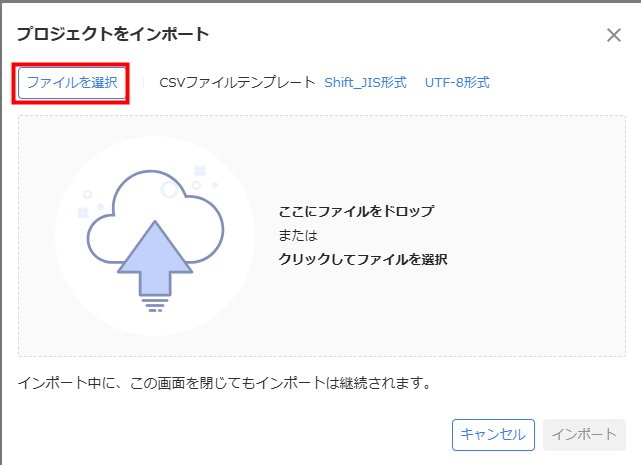This screenshot has height=465, width=641.
Task: Click the ファイルを選択 button
Action: [72, 83]
